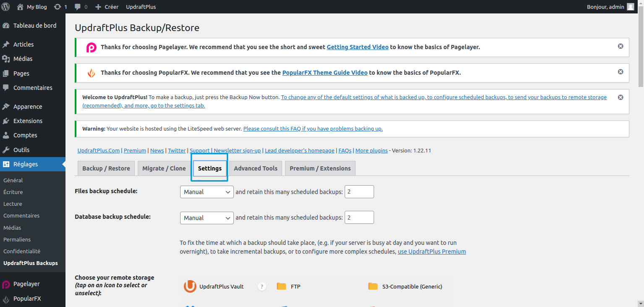Select UpdraftPlus Vault storage icon
Viewport: 644px width, 307px height.
click(190, 286)
